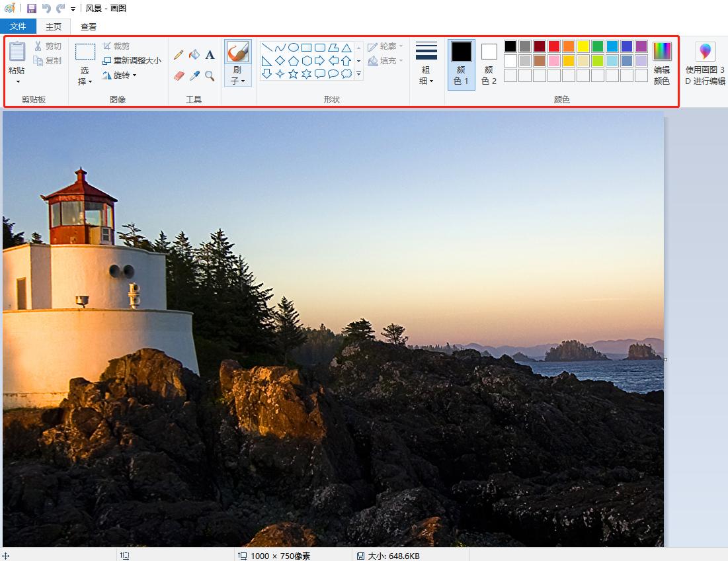Switch to the 查看 tab
Viewport: 728px width, 561px height.
89,26
